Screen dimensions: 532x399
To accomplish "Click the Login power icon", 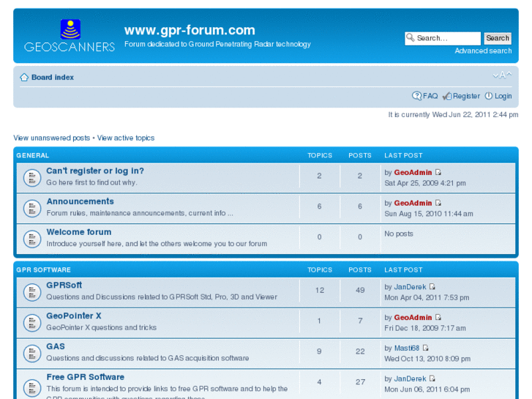I will (489, 96).
